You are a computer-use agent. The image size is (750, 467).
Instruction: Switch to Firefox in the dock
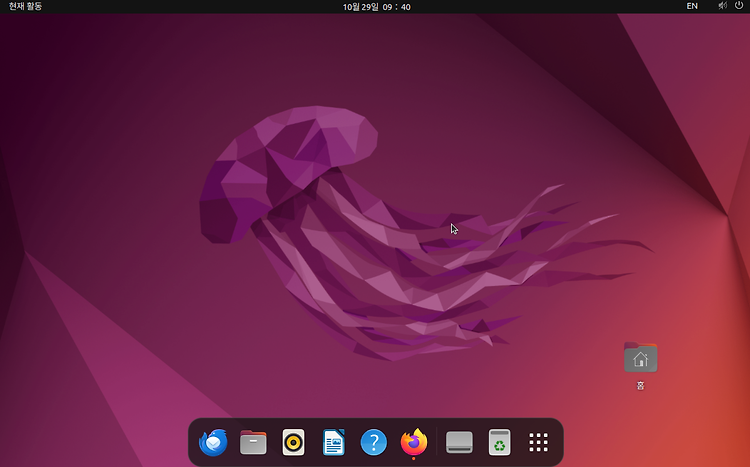pyautogui.click(x=414, y=442)
